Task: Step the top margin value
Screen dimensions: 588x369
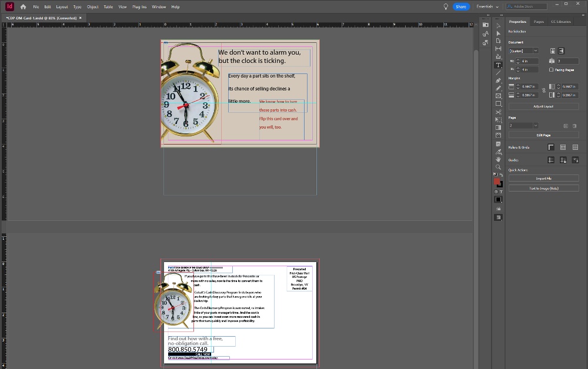Action: [518, 86]
